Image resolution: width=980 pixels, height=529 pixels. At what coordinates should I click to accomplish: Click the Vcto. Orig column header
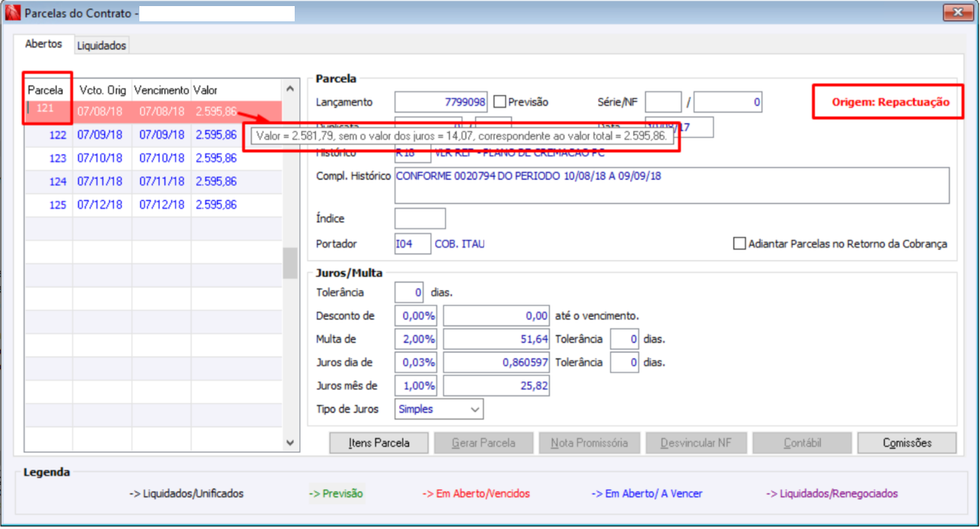[x=102, y=90]
